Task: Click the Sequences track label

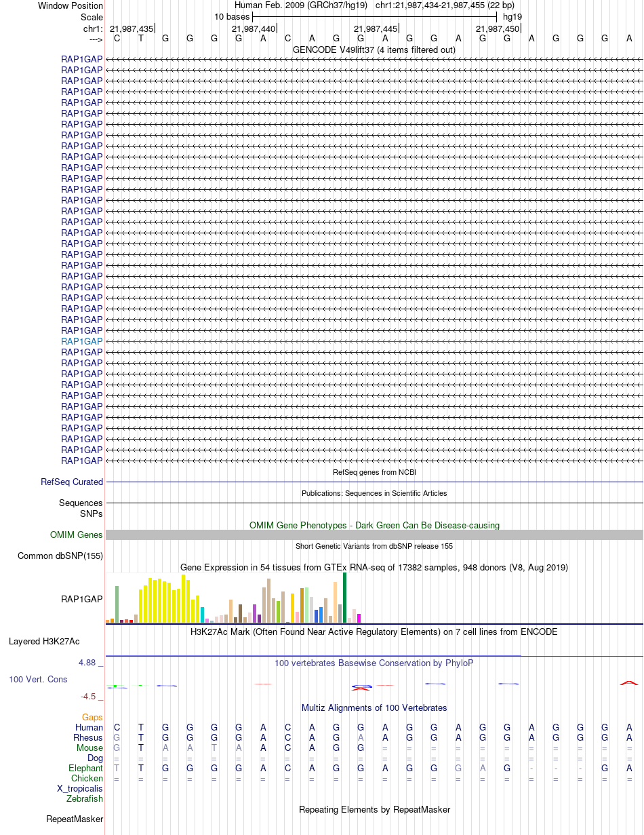Action: pyautogui.click(x=81, y=503)
